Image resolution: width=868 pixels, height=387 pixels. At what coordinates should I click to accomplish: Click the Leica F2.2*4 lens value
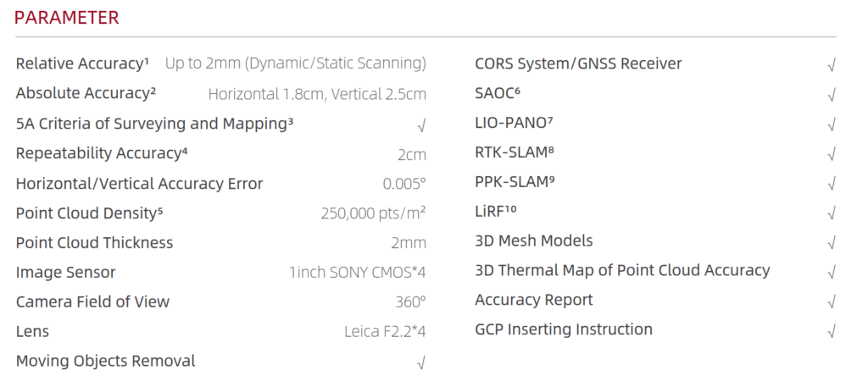385,332
